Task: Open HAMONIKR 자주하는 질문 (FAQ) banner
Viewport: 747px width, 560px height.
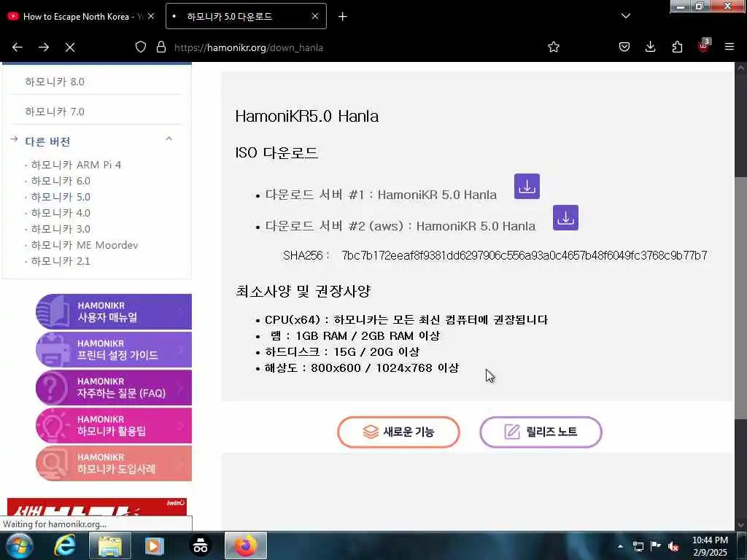Action: (114, 388)
